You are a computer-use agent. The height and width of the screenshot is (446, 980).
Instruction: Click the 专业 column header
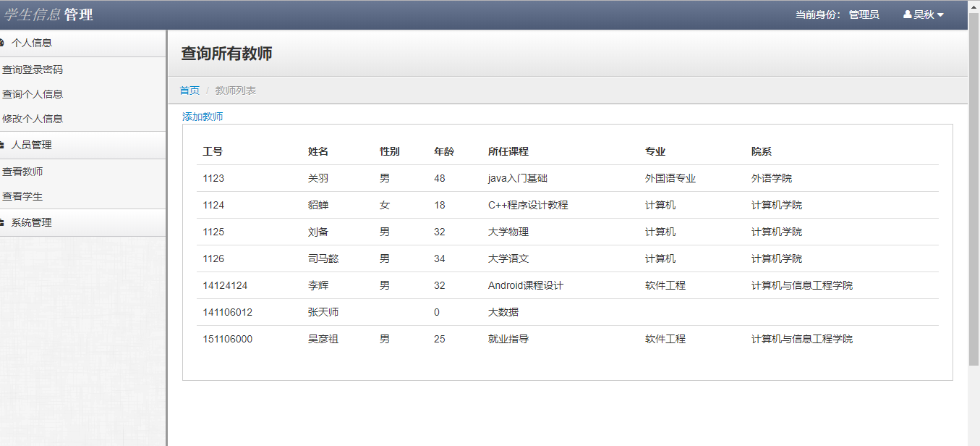tap(655, 151)
